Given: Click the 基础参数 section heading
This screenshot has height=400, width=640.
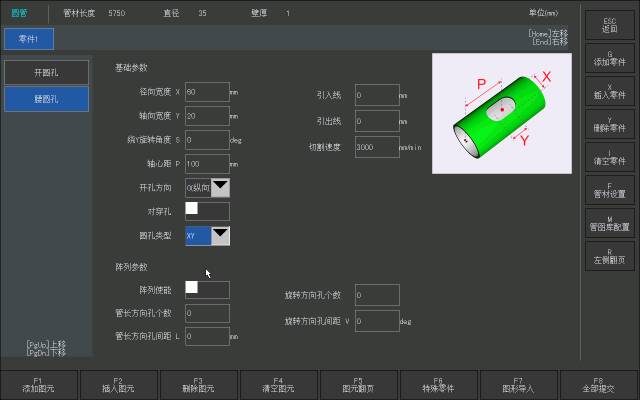Looking at the screenshot, I should click(131, 68).
